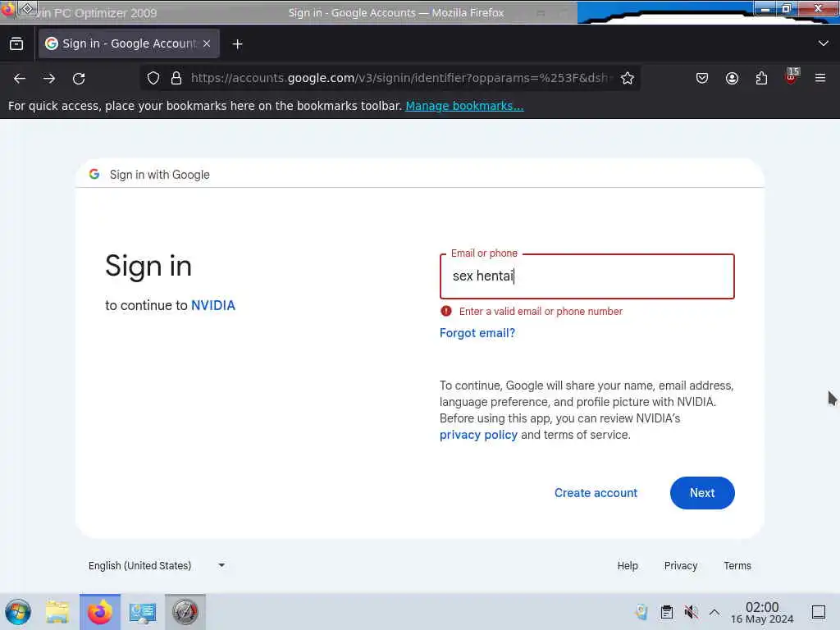This screenshot has height=630, width=840.
Task: Reload the current page
Action: point(79,79)
